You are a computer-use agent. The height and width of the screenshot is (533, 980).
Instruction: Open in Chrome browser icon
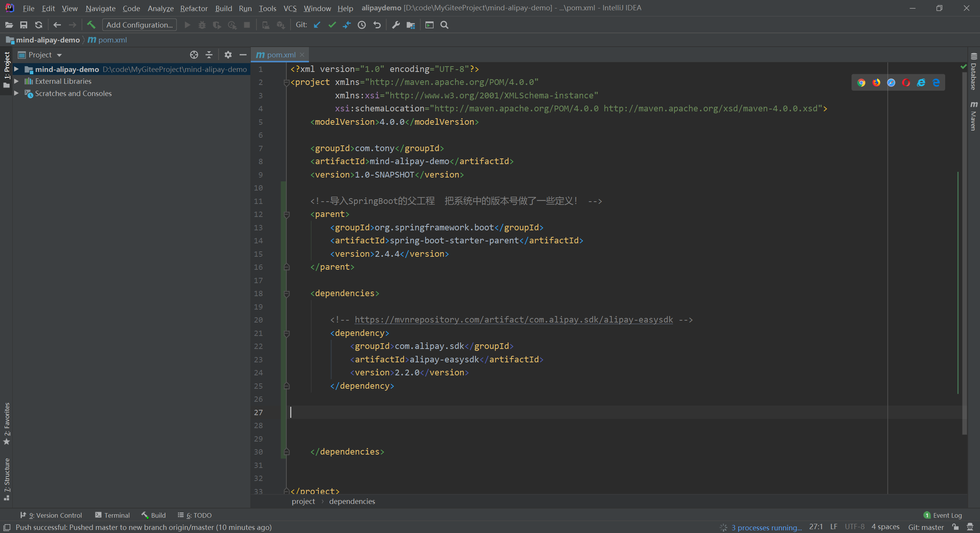click(x=861, y=83)
